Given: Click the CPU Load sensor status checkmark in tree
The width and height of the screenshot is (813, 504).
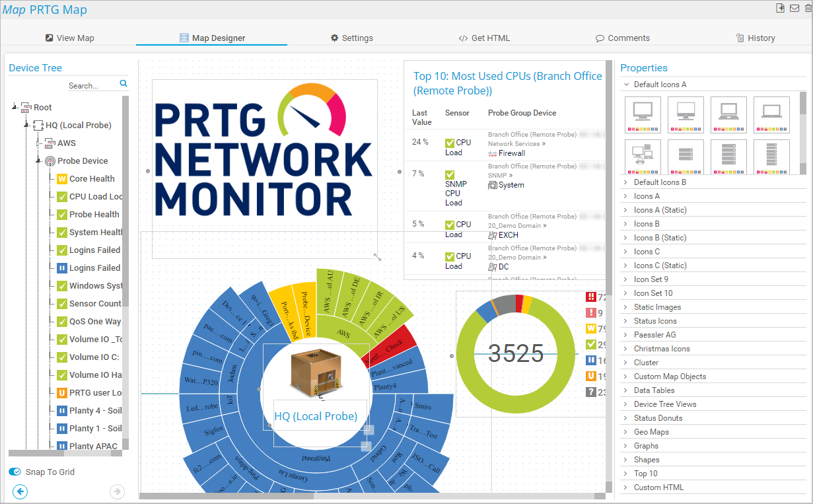Looking at the screenshot, I should [62, 197].
